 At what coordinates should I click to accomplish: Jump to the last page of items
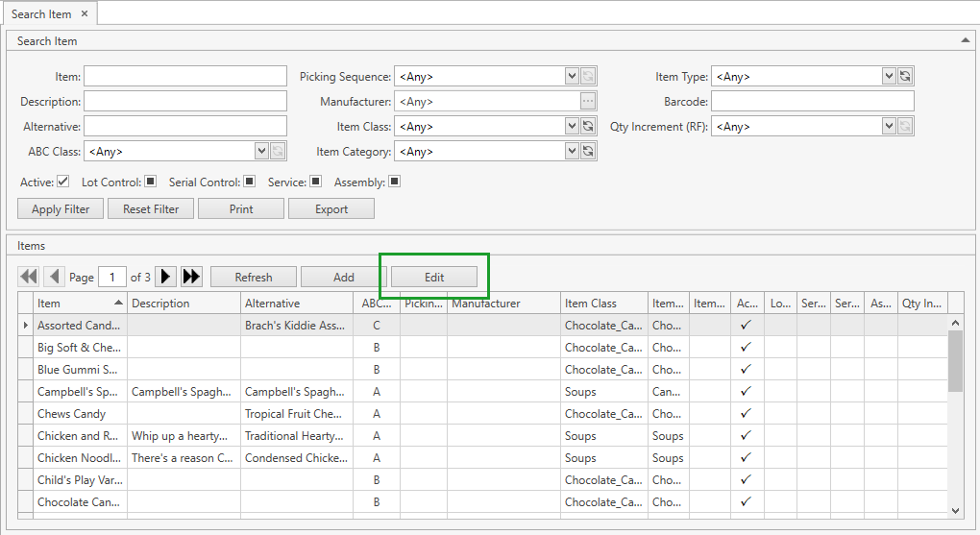click(191, 277)
